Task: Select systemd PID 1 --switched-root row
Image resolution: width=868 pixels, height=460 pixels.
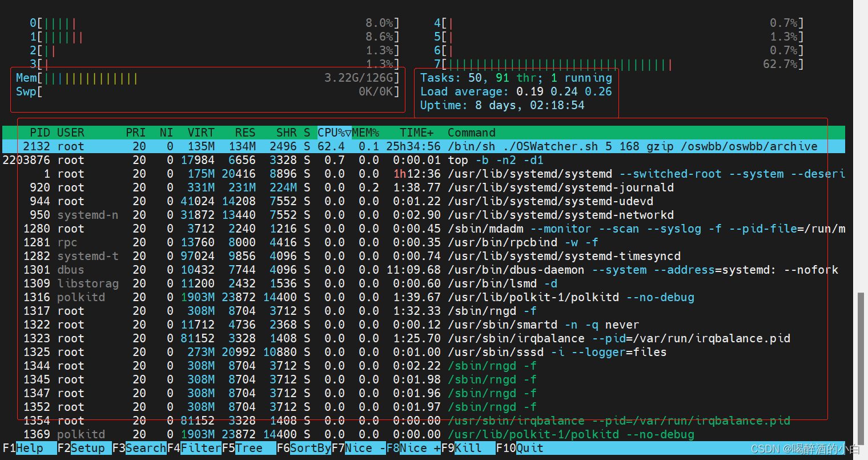Action: [424, 174]
